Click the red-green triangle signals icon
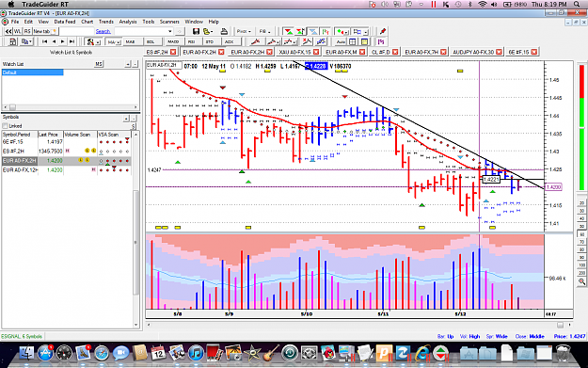 pyautogui.click(x=288, y=31)
